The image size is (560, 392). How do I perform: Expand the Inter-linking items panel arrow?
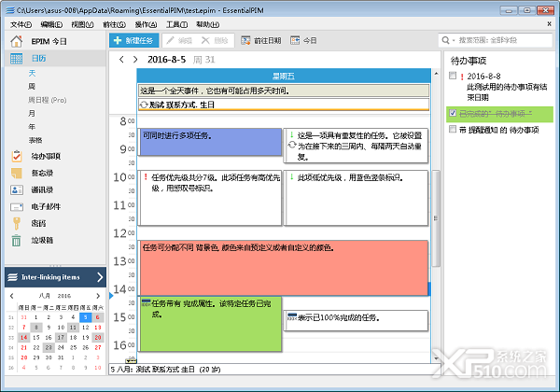tap(100, 277)
